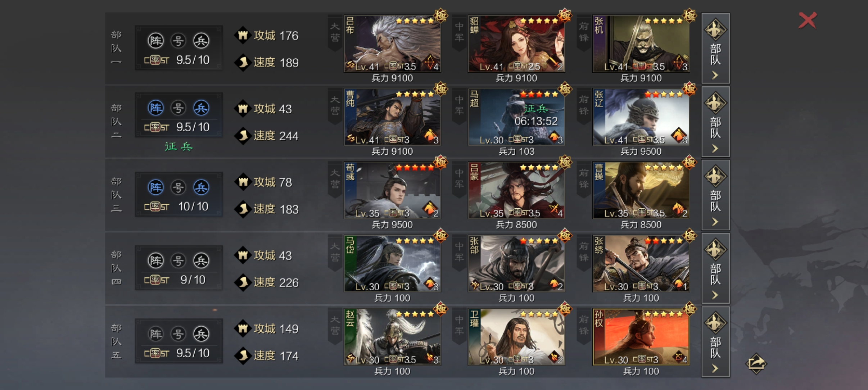868x390 pixels.
Task: Click the red X close icon
Action: point(808,20)
